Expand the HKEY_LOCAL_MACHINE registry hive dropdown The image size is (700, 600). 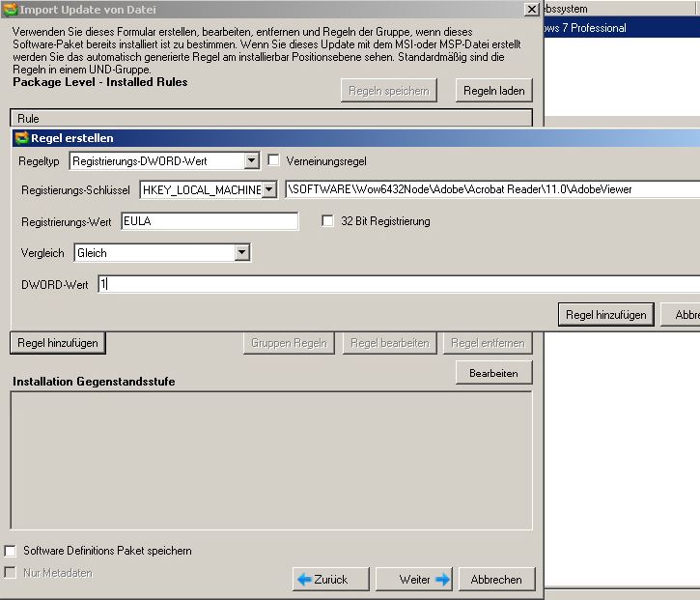pos(269,190)
